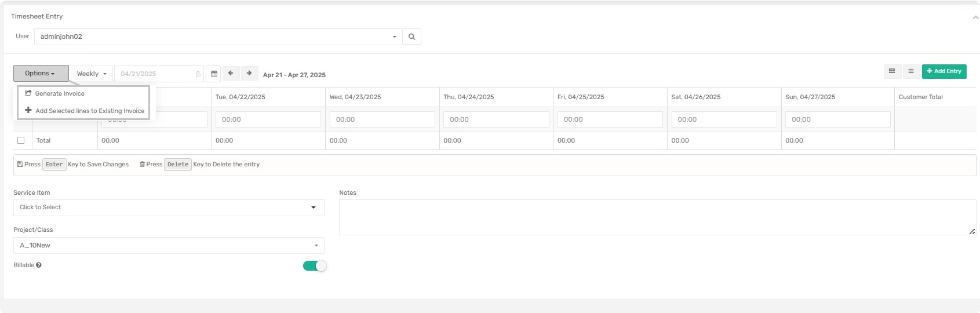Check the Total row checkbox
The height and width of the screenshot is (313, 980).
point(21,140)
